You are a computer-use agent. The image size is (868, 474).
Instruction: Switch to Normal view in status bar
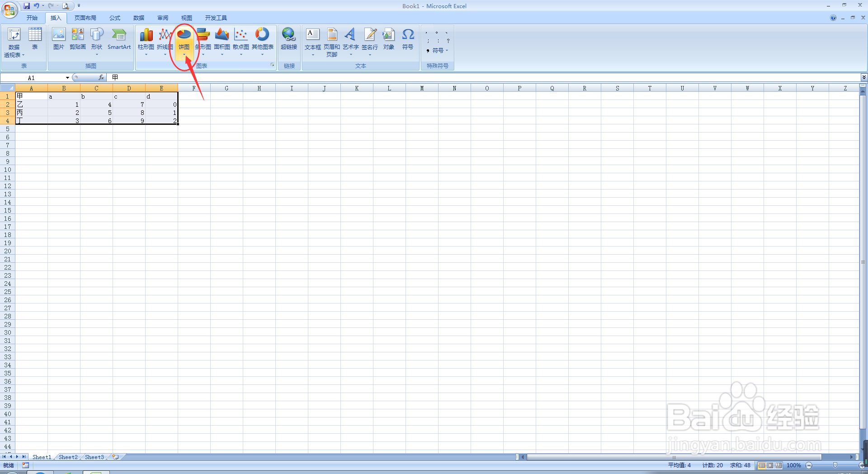click(x=762, y=465)
